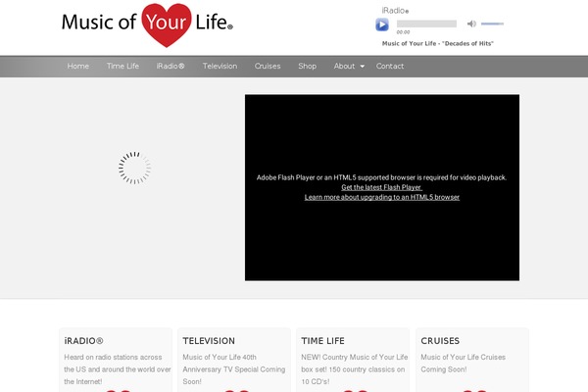Click the Music of Your Life heart logo
This screenshot has height=392, width=588.
pos(147,24)
